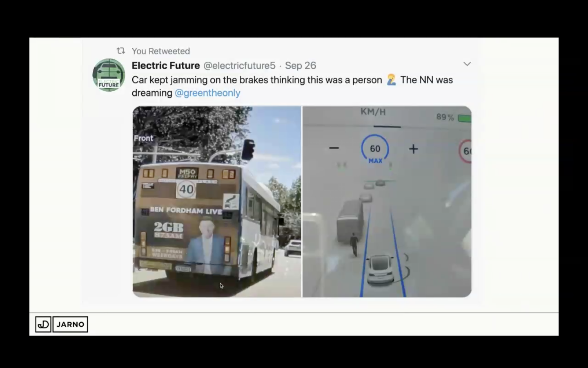Click the minus speed button
This screenshot has width=588, height=368.
pyautogui.click(x=334, y=148)
